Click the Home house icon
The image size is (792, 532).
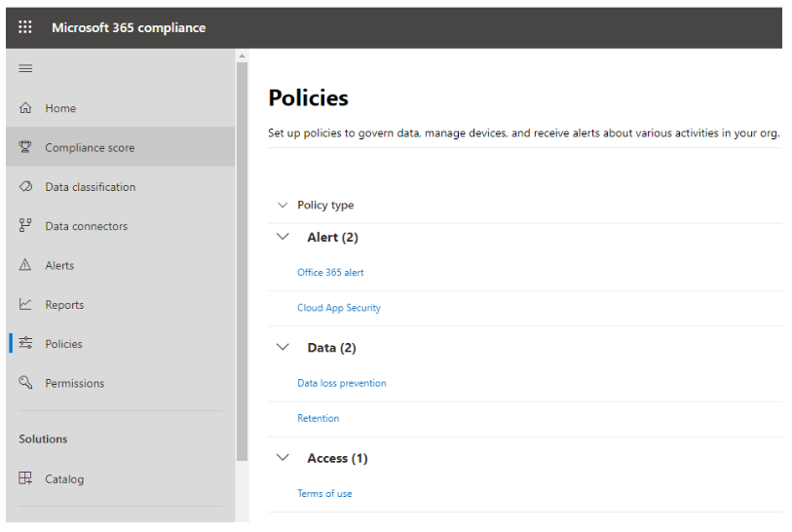(25, 107)
